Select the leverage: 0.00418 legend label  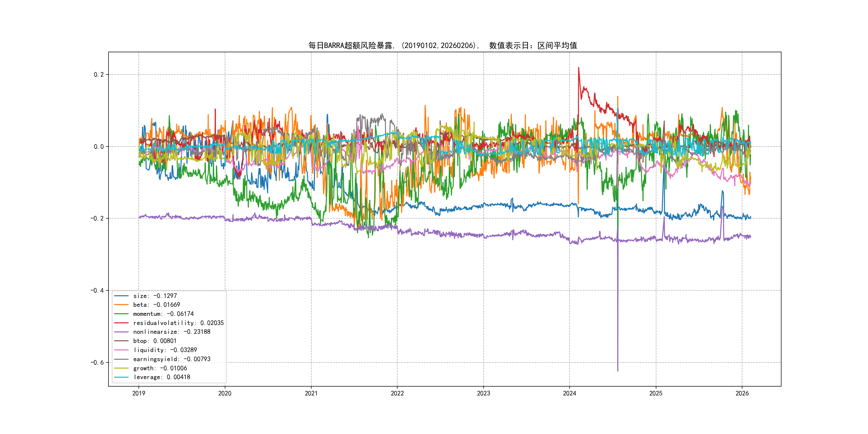[x=161, y=377]
